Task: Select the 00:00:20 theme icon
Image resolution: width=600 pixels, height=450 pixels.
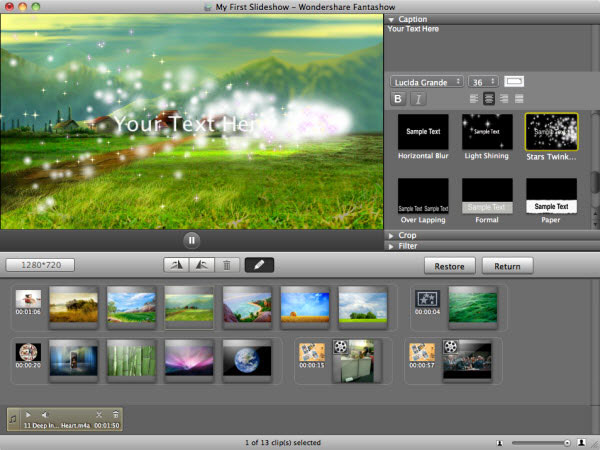Action: [x=28, y=352]
